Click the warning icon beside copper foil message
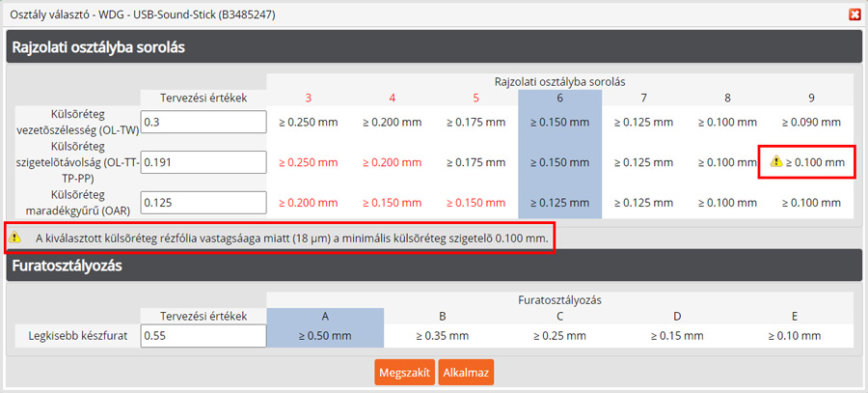The image size is (868, 393). point(15,237)
